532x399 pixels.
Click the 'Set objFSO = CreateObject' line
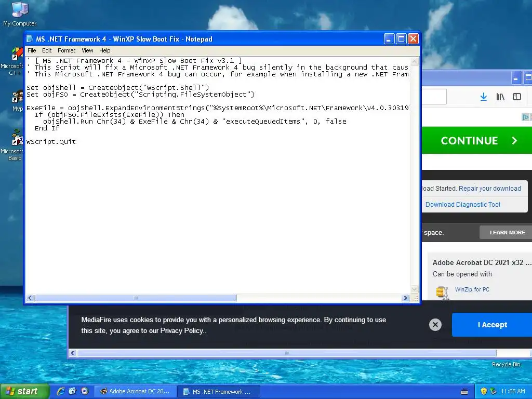tap(140, 95)
